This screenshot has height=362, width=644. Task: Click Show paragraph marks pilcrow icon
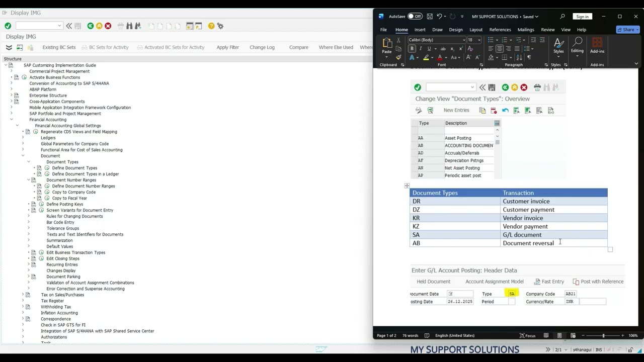click(x=529, y=57)
